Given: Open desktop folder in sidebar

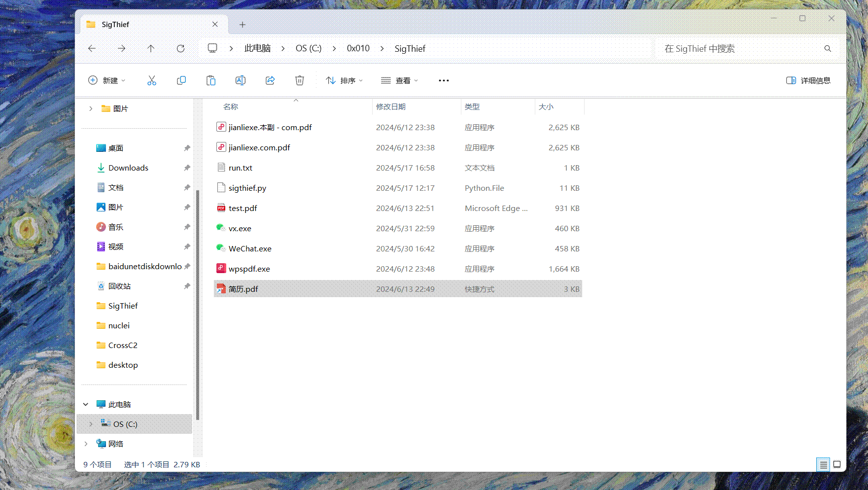Looking at the screenshot, I should coord(123,365).
